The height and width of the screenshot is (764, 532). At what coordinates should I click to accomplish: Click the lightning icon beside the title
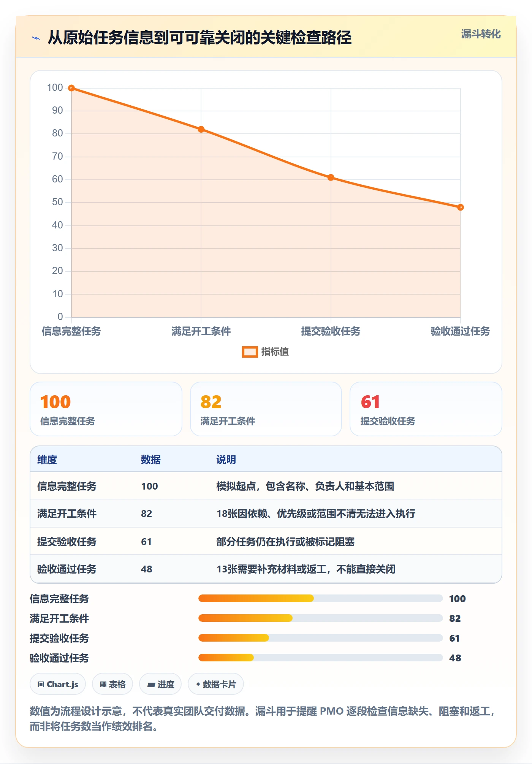click(36, 38)
